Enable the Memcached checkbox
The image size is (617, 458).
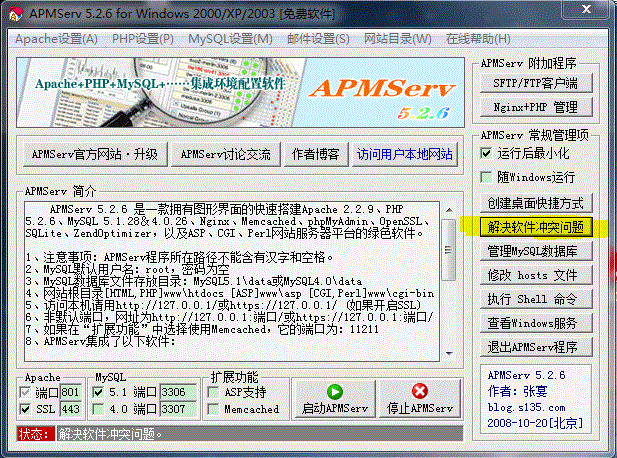(213, 409)
